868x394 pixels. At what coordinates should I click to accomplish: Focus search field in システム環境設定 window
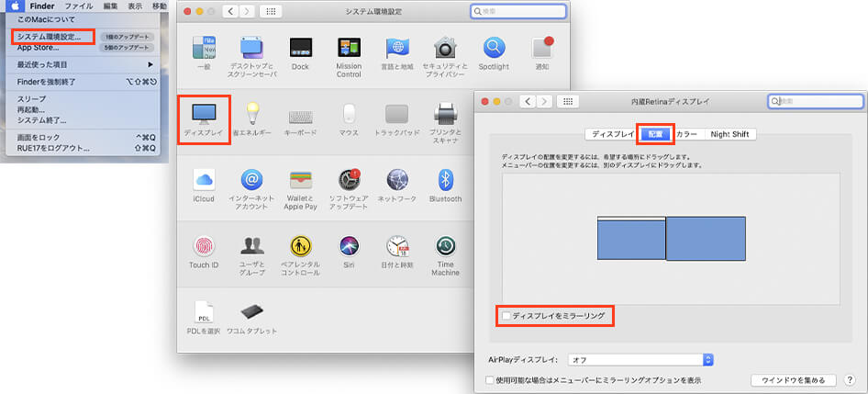click(x=518, y=11)
